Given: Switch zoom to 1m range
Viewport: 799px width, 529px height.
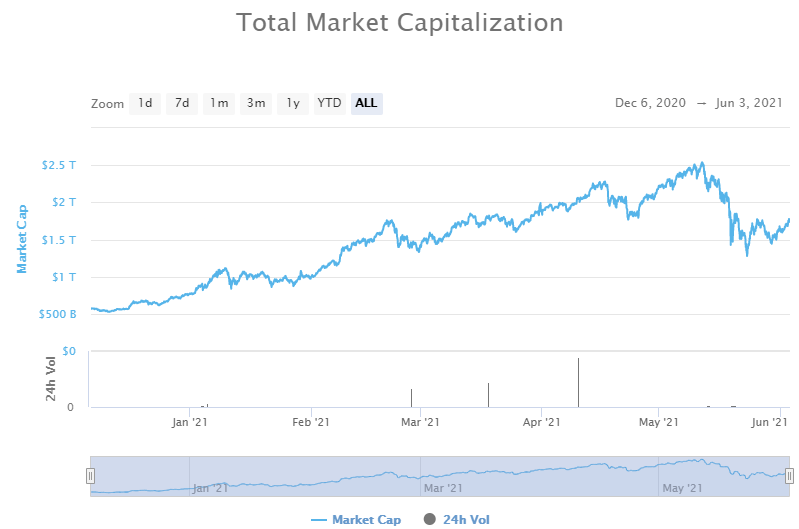Looking at the screenshot, I should coord(218,103).
